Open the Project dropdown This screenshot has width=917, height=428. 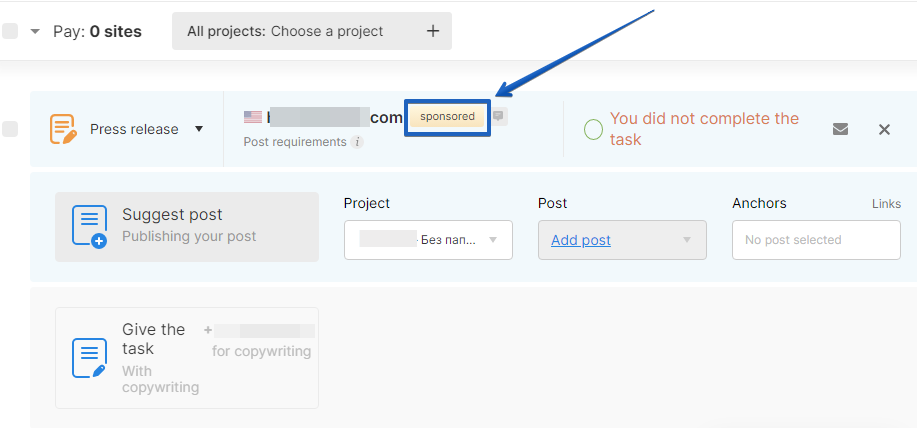click(x=428, y=240)
